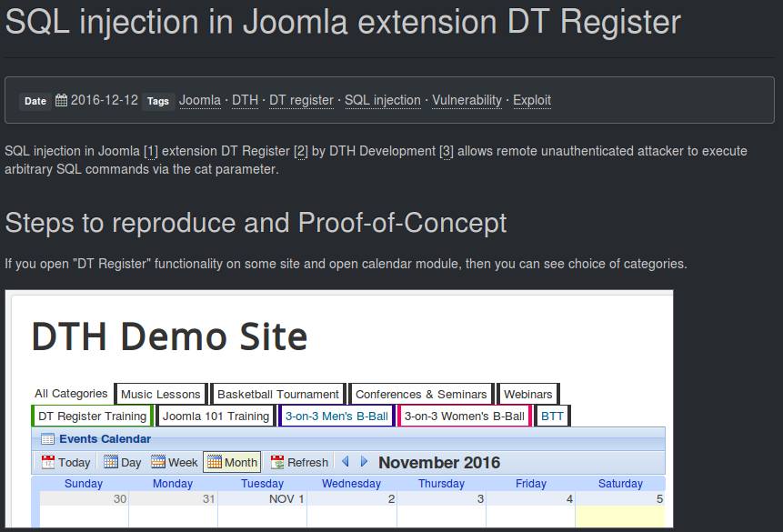Click the Events Calendar title text
The width and height of the screenshot is (783, 532).
[105, 439]
